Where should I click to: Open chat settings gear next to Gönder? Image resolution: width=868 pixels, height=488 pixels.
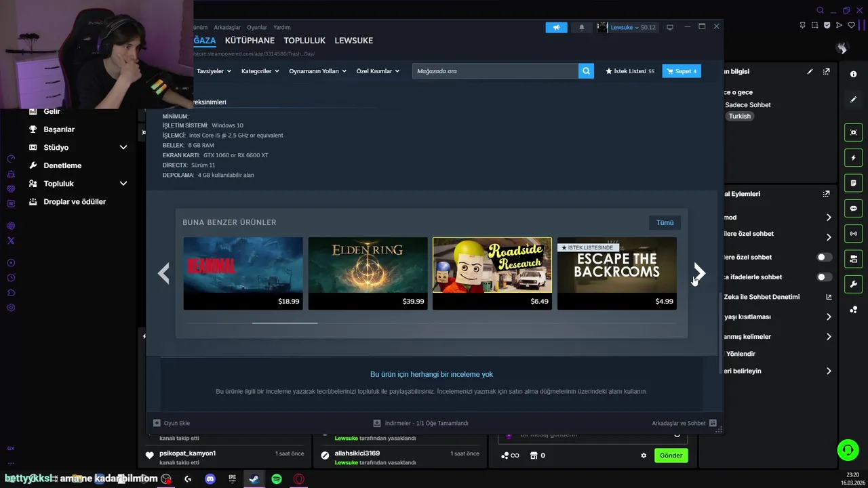[644, 455]
